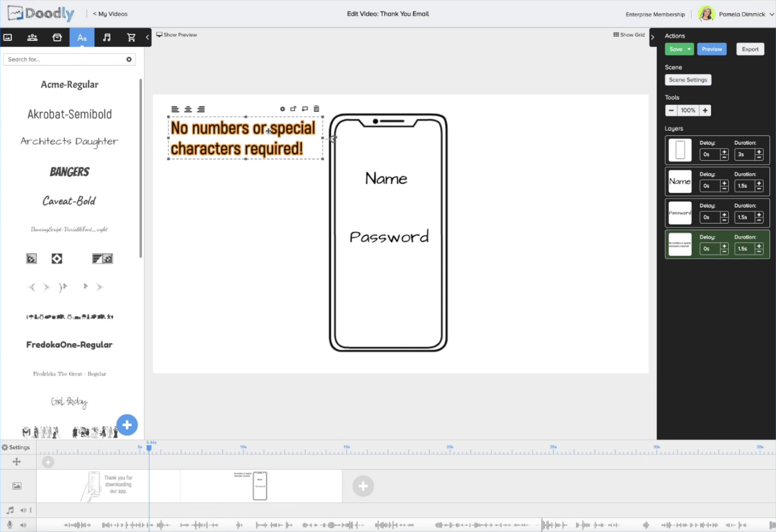Image resolution: width=776 pixels, height=532 pixels.
Task: Choose the Acme-Regular font
Action: 69,85
